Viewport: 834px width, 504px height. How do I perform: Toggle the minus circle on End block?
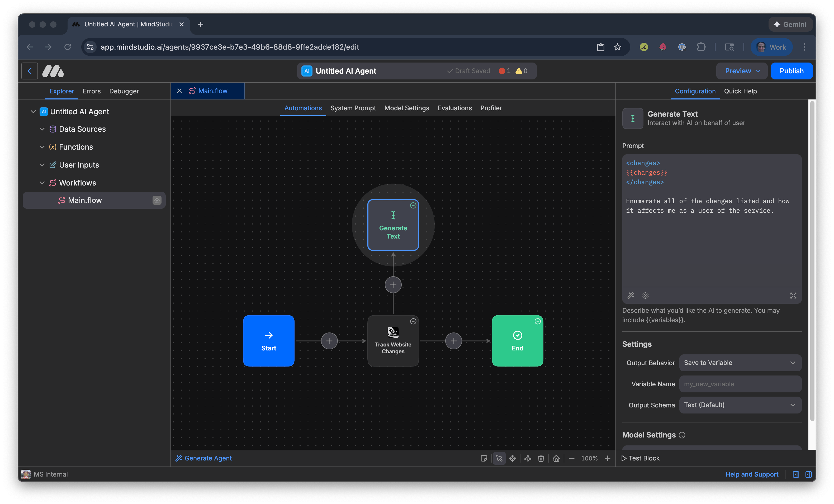click(x=538, y=321)
